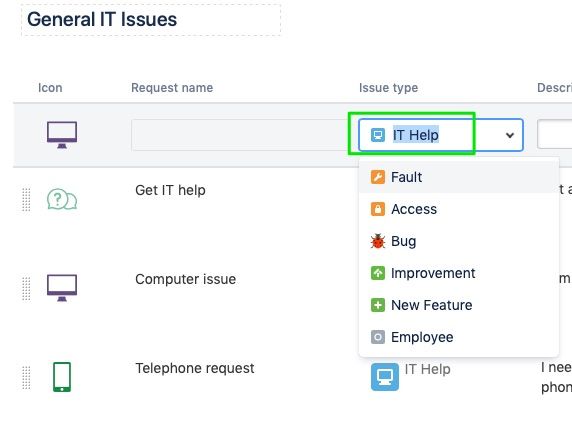Screen dimensions: 572x442
Task: Click drag handle beside Telephone request
Action: [26, 377]
